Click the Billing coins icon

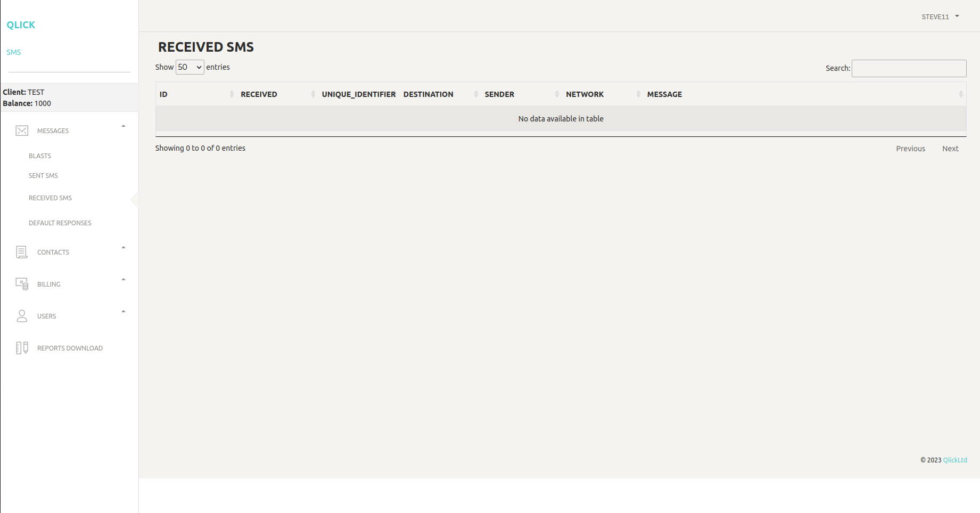tap(22, 284)
